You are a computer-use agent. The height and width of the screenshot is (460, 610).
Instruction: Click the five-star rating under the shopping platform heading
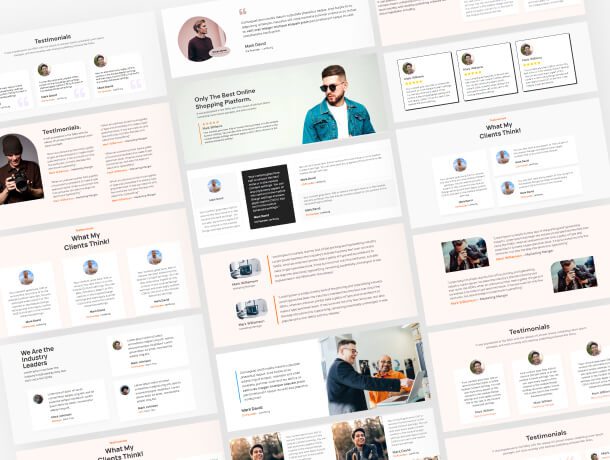211,123
